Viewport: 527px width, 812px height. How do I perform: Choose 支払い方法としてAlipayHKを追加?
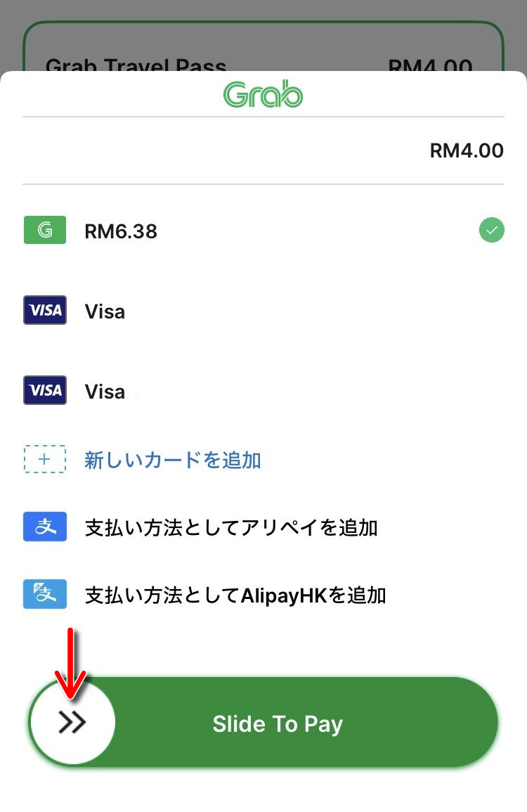pos(235,595)
